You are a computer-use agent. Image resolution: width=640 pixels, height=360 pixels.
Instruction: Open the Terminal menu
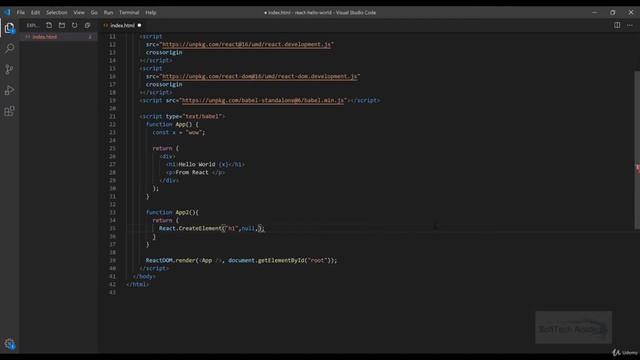[129, 13]
